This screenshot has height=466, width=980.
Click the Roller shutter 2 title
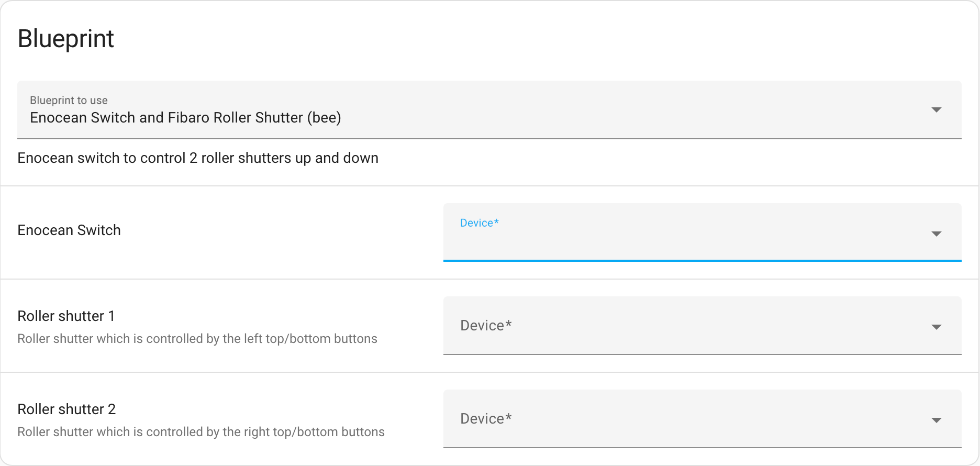point(66,409)
